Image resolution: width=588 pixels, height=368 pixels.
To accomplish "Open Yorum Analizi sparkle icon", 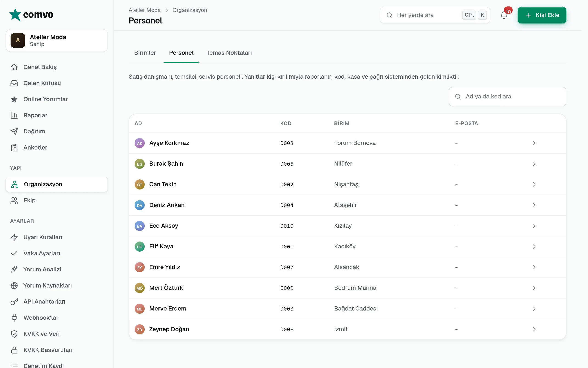I will click(14, 269).
